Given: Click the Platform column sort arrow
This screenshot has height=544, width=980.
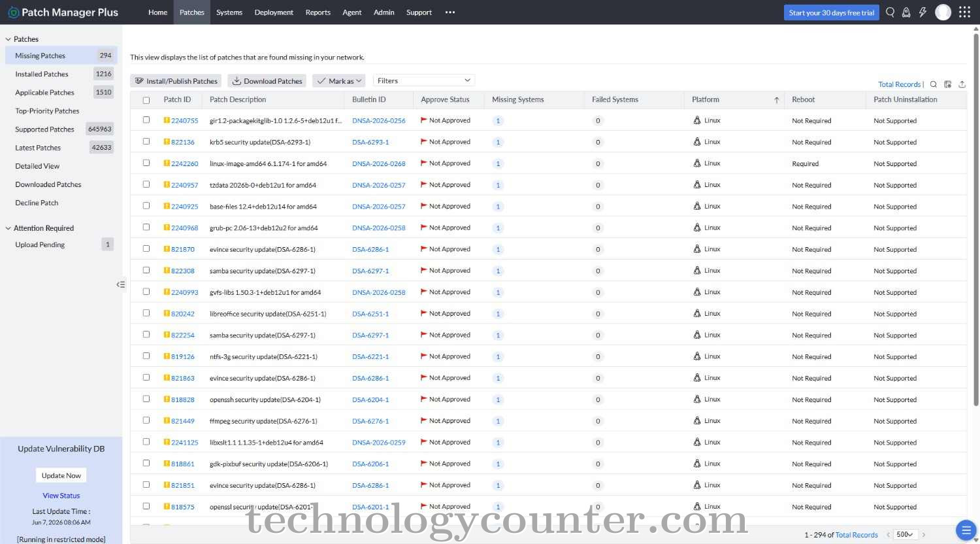Looking at the screenshot, I should 777,100.
